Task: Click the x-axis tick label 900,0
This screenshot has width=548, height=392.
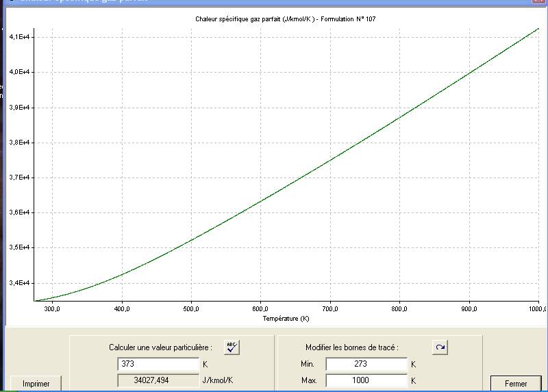Action: (x=469, y=309)
